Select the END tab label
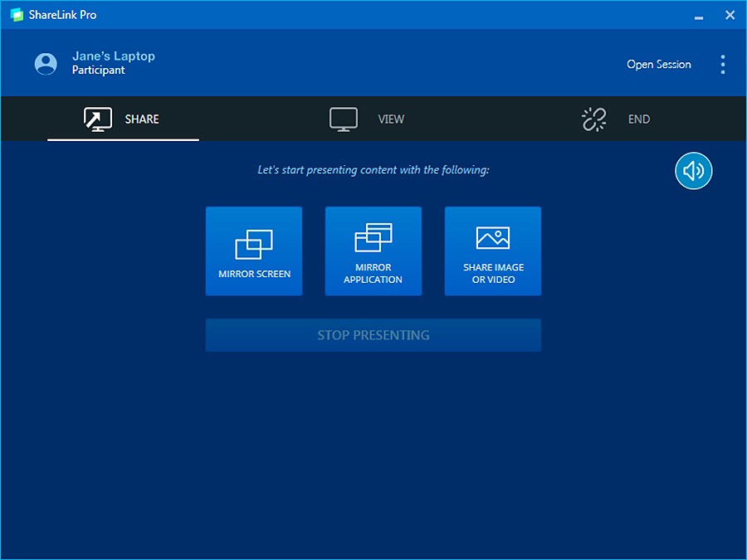Screen dimensions: 747x560 pos(639,119)
